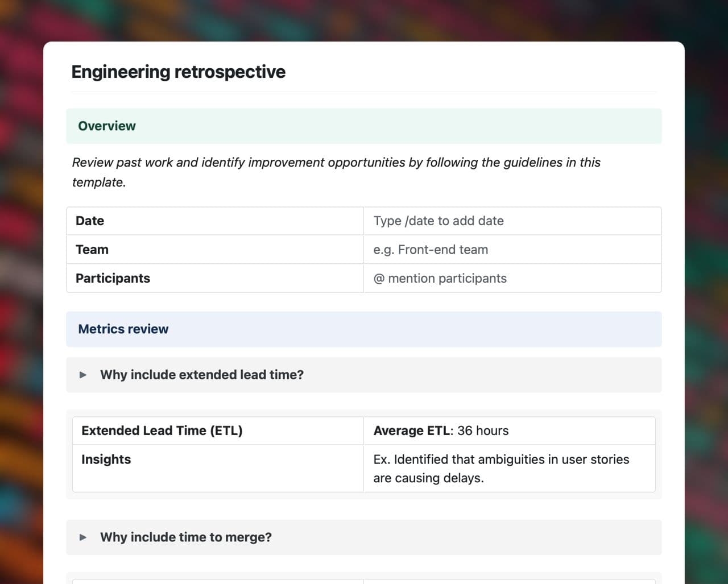This screenshot has width=728, height=584.
Task: Select the Overview section heading
Action: click(x=107, y=126)
